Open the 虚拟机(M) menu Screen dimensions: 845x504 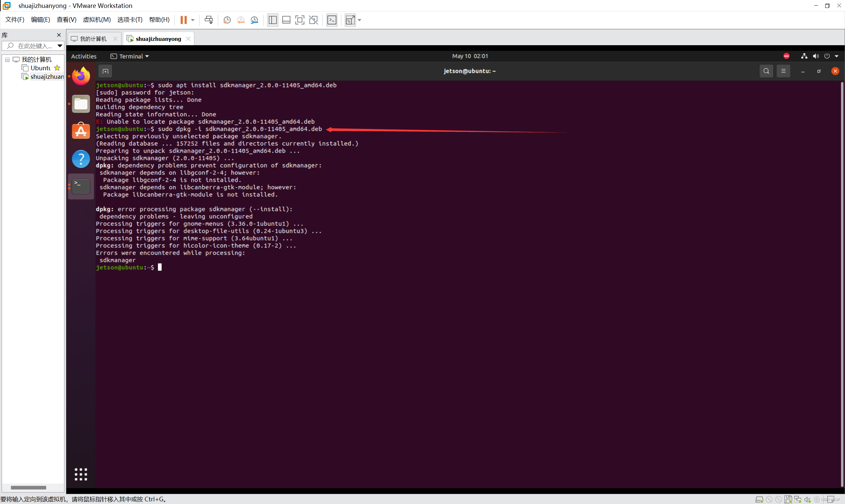pos(97,19)
